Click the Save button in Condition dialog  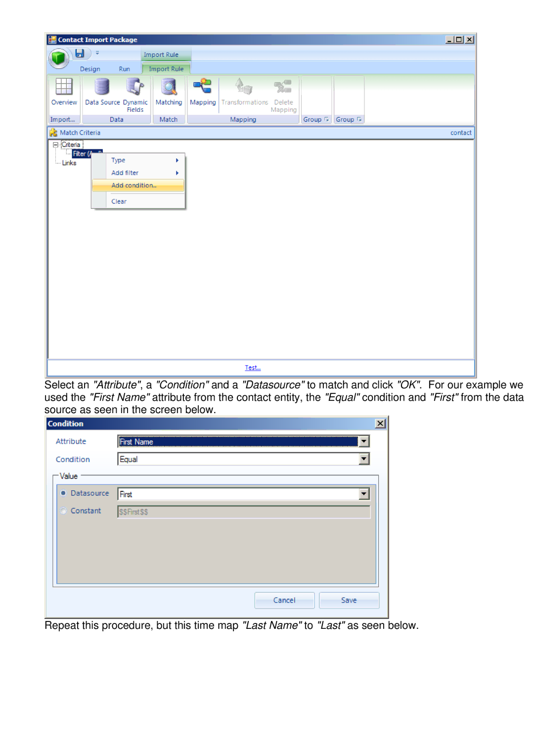[349, 600]
